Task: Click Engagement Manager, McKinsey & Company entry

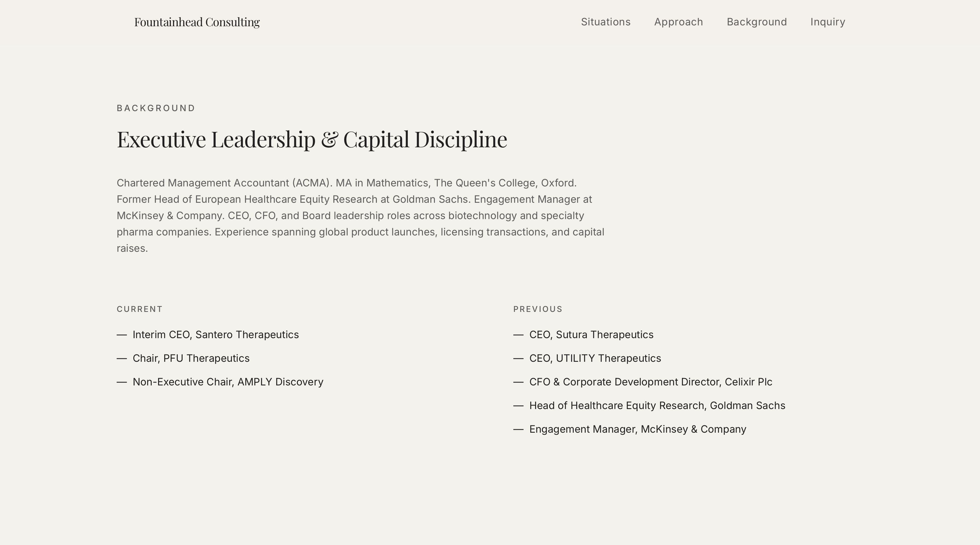Action: (x=637, y=429)
